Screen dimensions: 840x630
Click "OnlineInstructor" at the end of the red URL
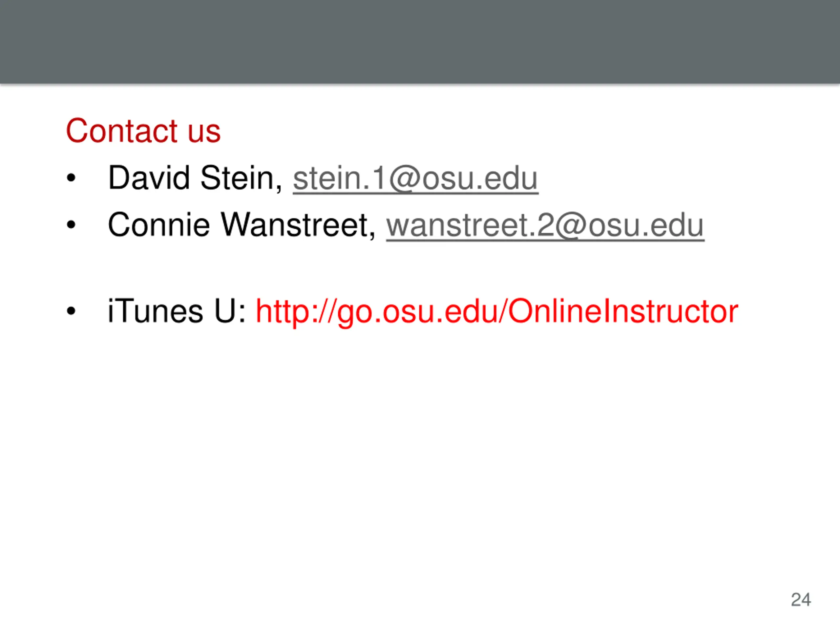623,311
